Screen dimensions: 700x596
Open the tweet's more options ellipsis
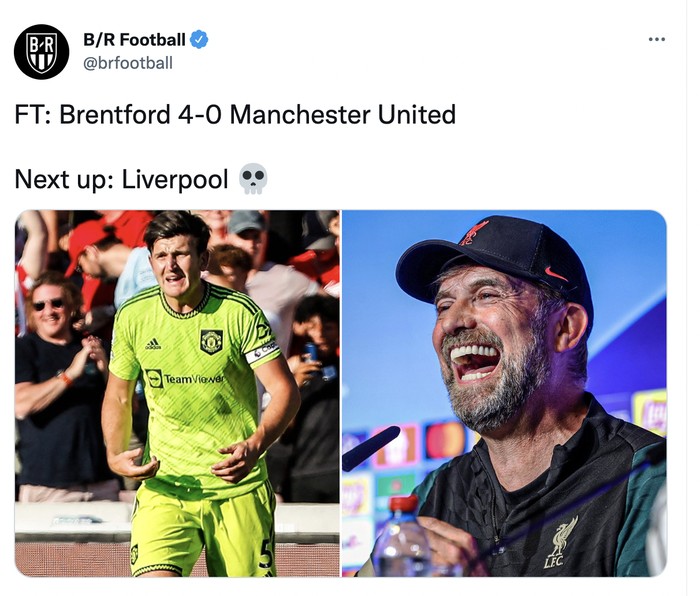pos(656,39)
